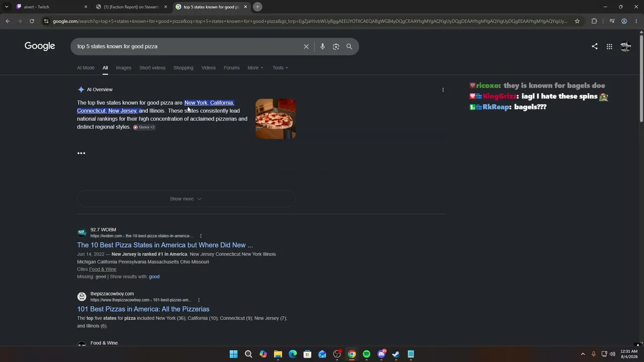The image size is (644, 362).
Task: Switch to the Short videos tab
Action: tap(152, 68)
